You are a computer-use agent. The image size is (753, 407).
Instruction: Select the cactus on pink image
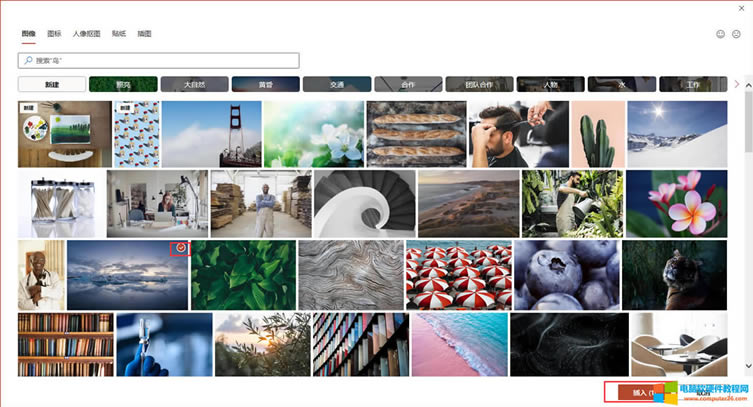coord(598,134)
